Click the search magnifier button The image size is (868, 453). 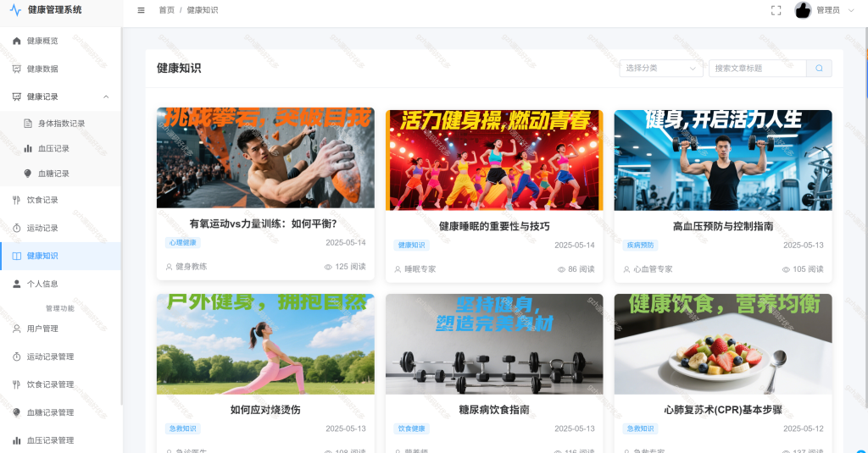tap(819, 68)
